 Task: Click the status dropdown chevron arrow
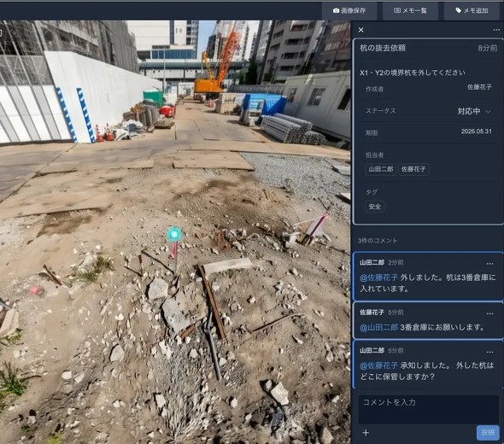(x=489, y=112)
